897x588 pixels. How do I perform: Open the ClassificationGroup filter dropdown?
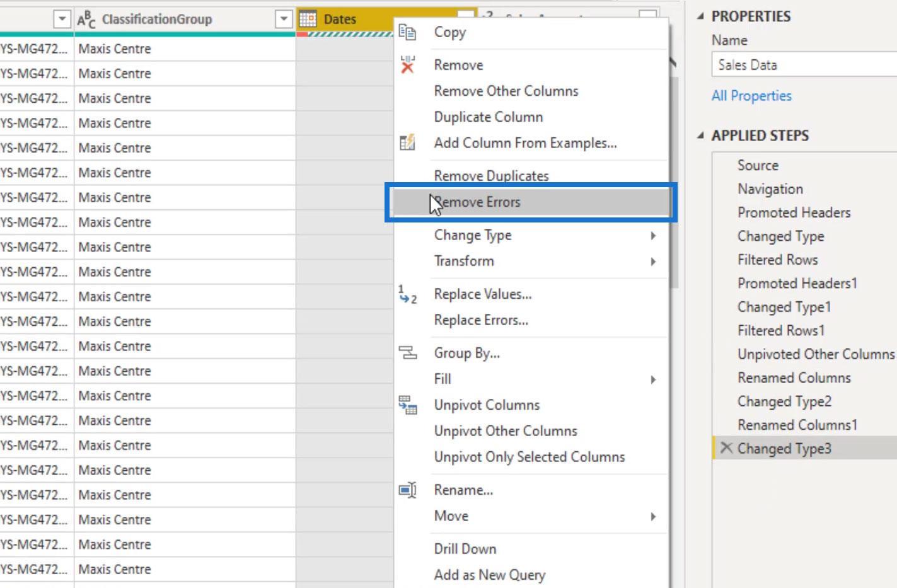coord(284,20)
